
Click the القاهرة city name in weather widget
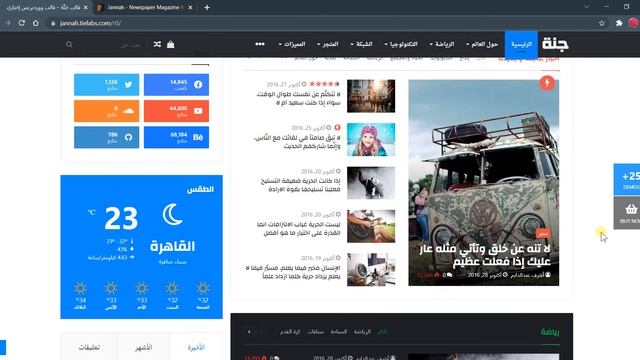click(172, 247)
